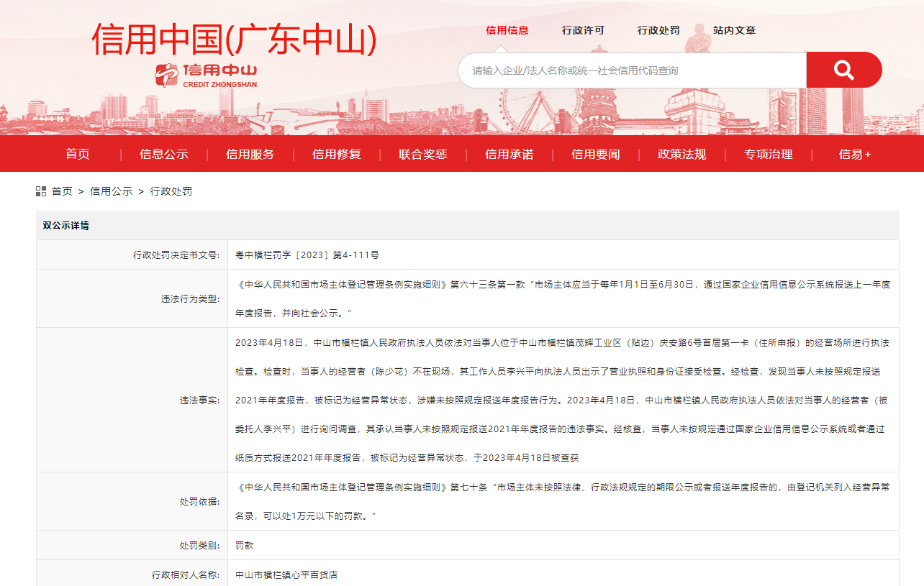Screen dimensions: 924x586
Task: Focus the enterprise name search field
Action: (632, 70)
